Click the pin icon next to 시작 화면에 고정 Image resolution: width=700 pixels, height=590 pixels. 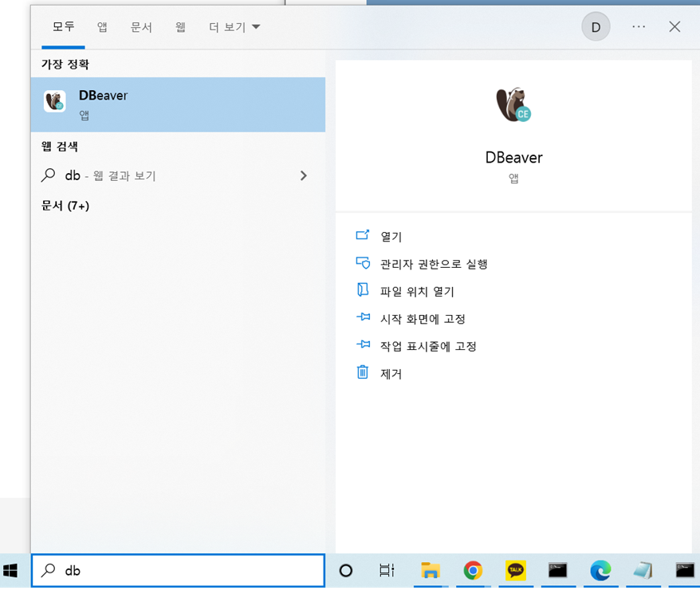(x=363, y=317)
